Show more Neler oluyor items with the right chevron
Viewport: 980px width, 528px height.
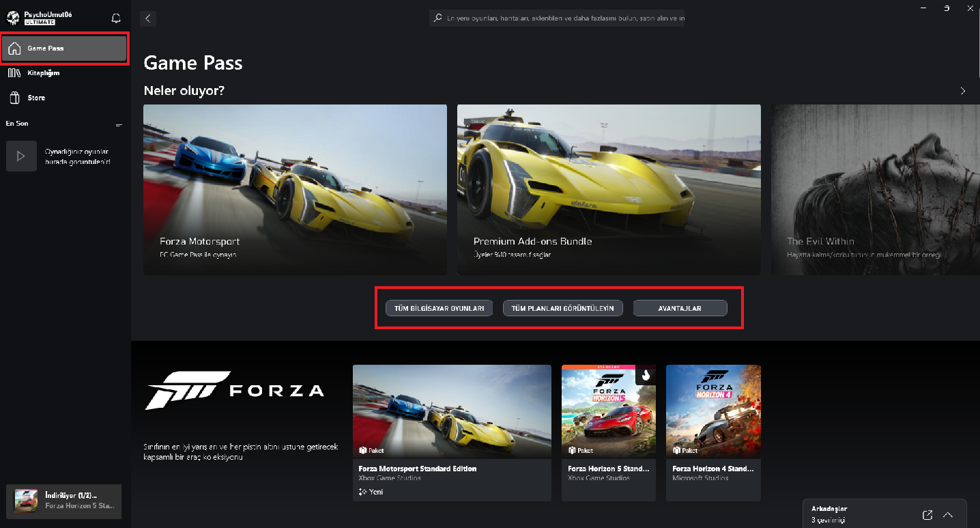pyautogui.click(x=963, y=91)
